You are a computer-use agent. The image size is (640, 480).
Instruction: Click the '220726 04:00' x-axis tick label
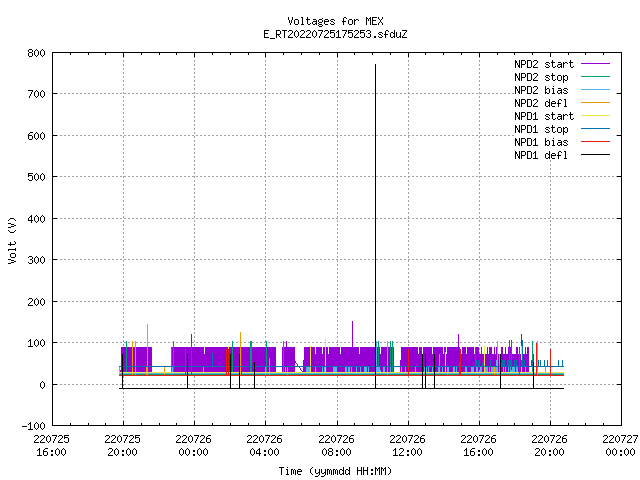[x=264, y=446]
